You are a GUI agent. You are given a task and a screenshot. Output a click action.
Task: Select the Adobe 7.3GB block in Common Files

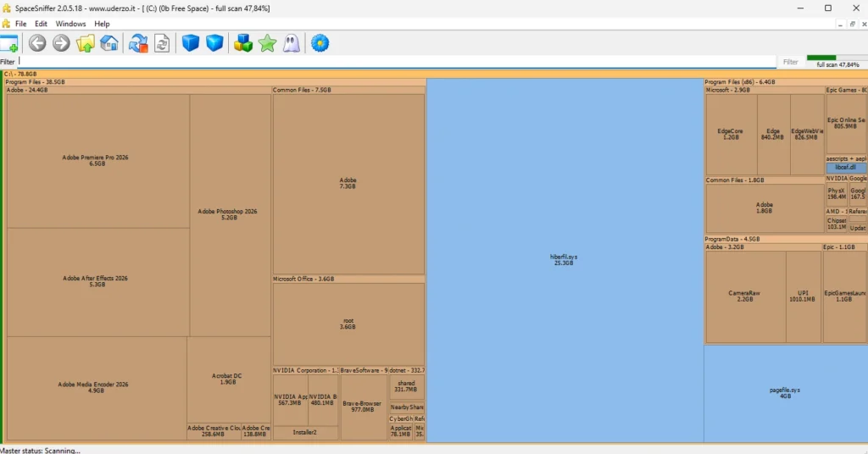(x=348, y=184)
